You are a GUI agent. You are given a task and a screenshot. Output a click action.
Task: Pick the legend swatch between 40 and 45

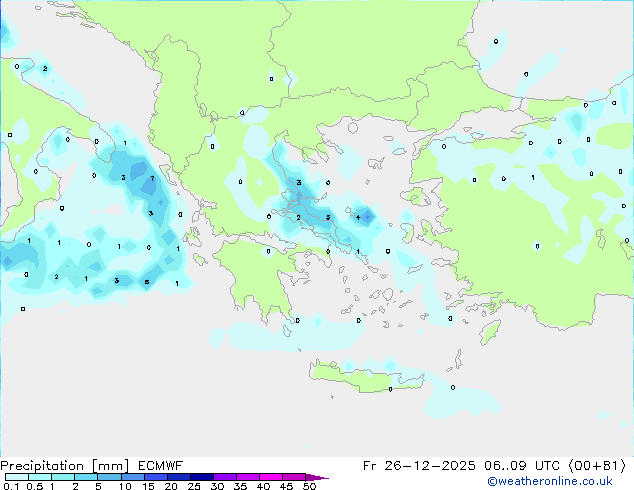tap(271, 477)
